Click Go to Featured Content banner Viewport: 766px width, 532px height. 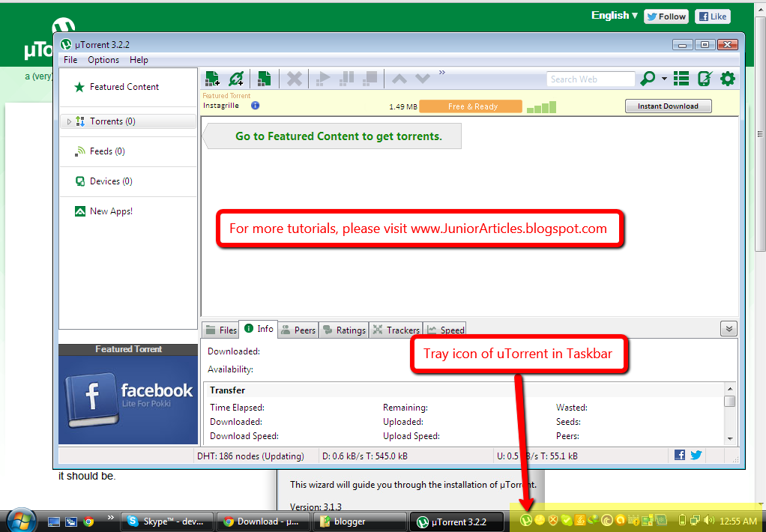pos(333,136)
